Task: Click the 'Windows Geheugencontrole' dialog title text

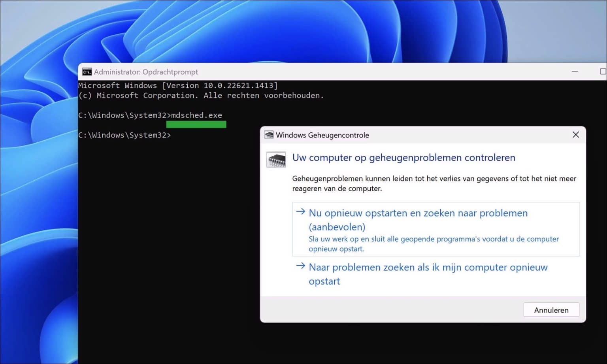Action: pyautogui.click(x=322, y=135)
